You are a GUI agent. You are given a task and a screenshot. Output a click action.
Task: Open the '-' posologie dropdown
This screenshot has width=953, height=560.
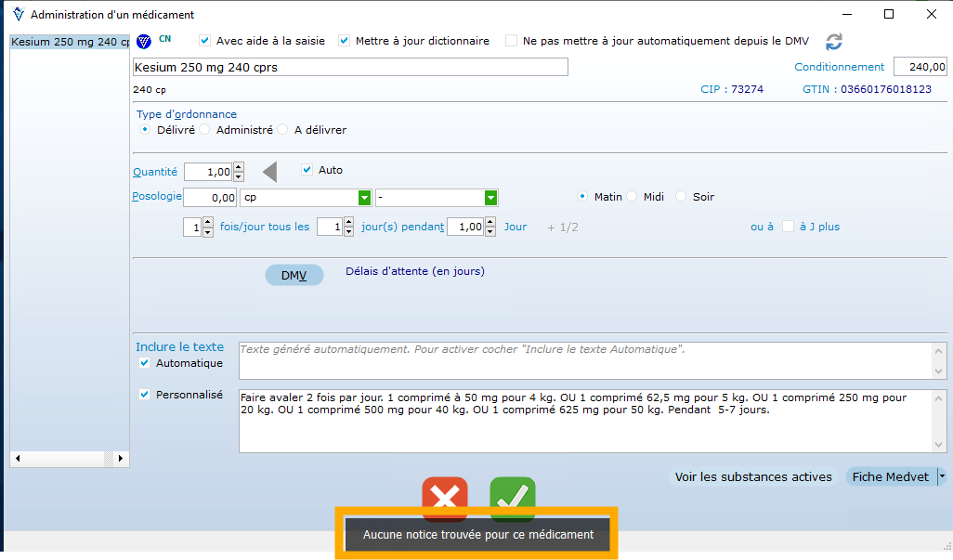[x=491, y=198]
